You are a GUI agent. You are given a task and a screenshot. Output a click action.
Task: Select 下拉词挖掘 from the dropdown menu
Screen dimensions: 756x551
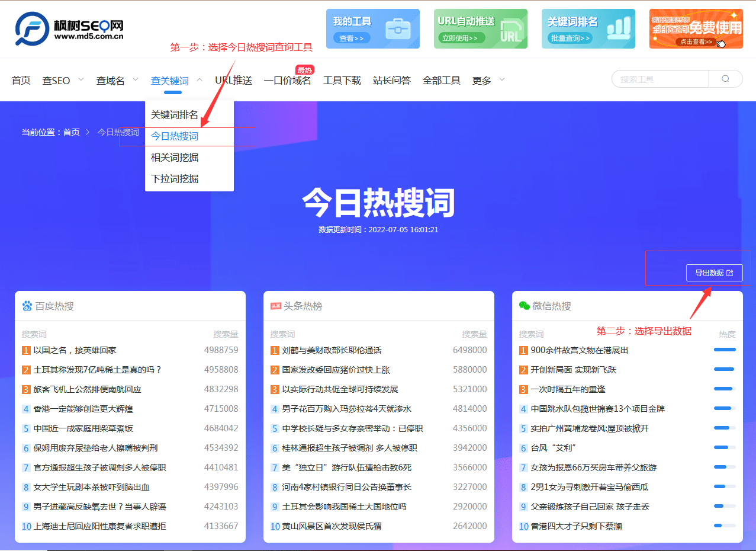[175, 179]
